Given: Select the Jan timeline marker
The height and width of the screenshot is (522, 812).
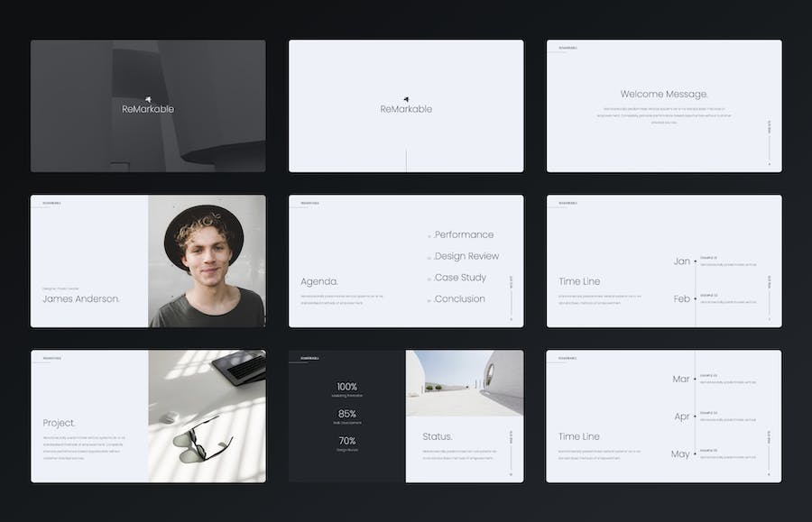Looking at the screenshot, I should [682, 261].
